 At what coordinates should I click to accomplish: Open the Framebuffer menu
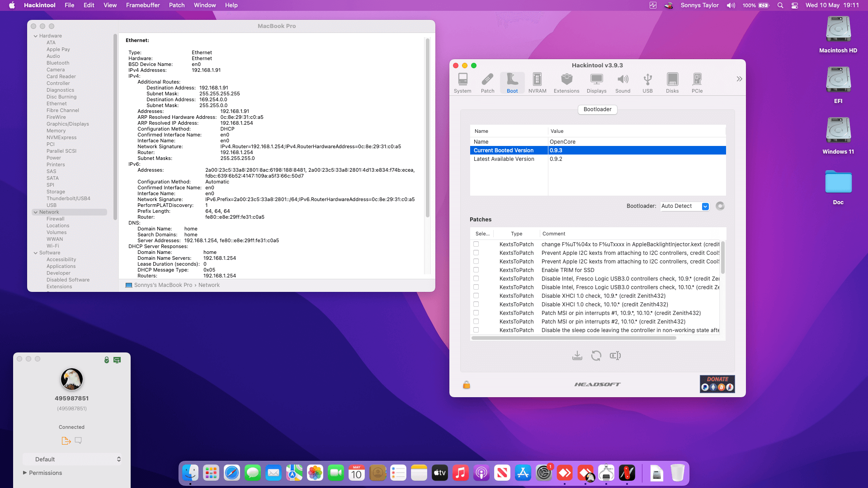click(x=142, y=5)
